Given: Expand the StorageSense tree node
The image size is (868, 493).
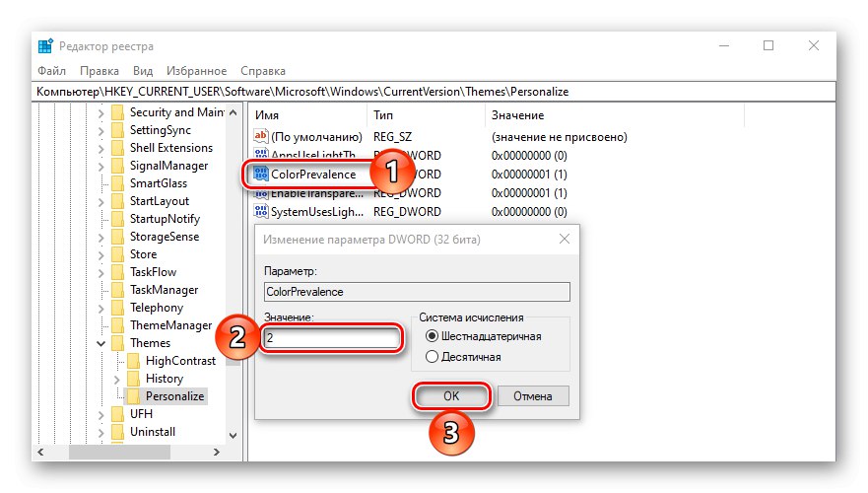Looking at the screenshot, I should click(100, 237).
